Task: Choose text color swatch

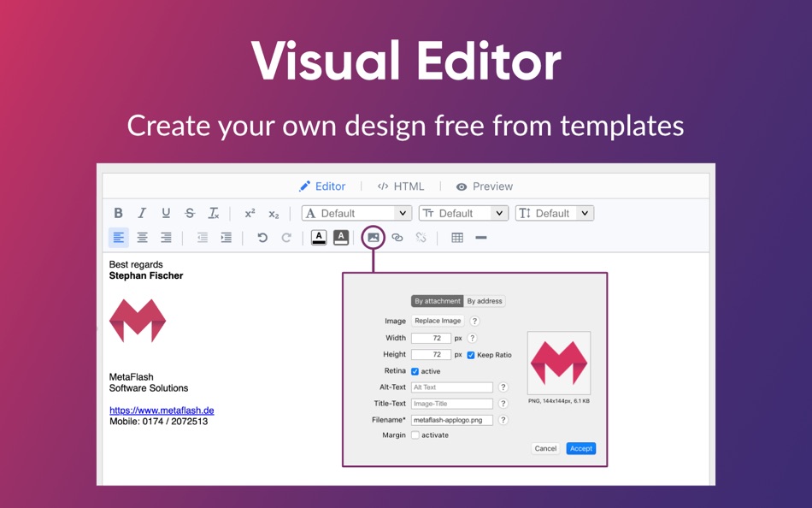Action: point(319,238)
